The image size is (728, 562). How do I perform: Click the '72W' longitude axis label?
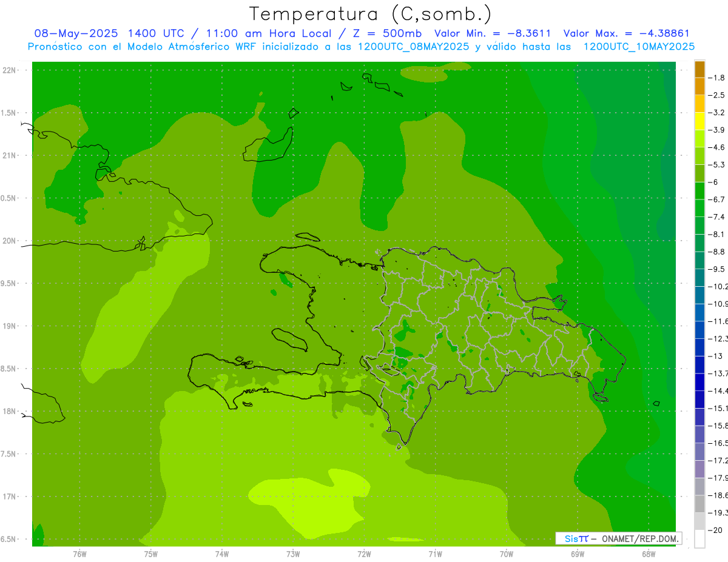[x=364, y=554]
